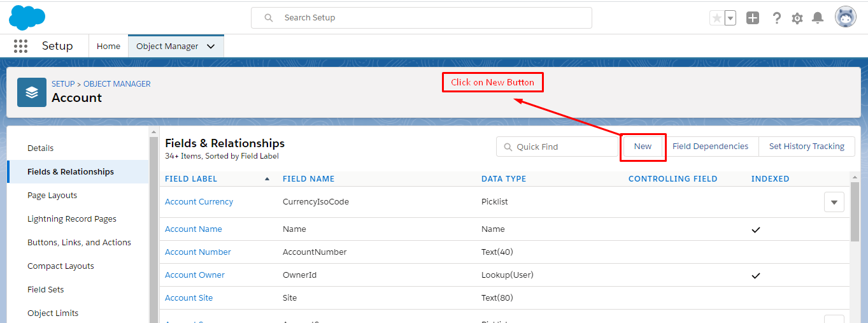This screenshot has height=323, width=868.
Task: Select Page Layouts in the sidebar
Action: pyautogui.click(x=52, y=196)
